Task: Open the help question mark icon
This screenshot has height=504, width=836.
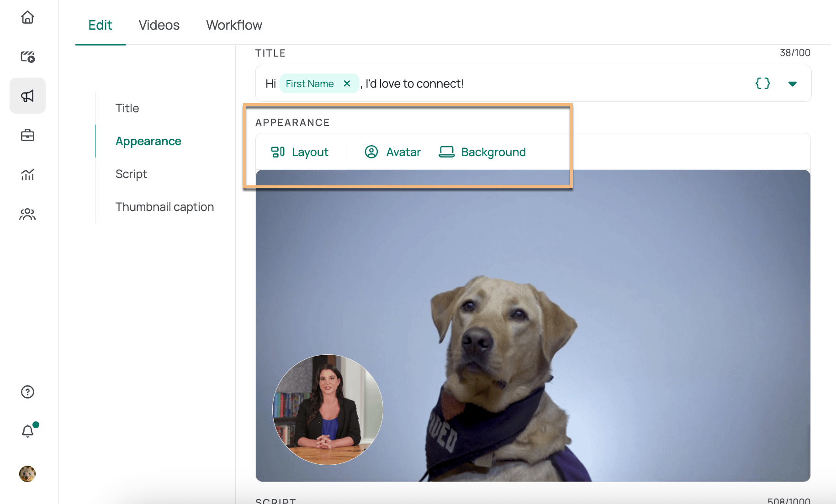Action: coord(27,392)
